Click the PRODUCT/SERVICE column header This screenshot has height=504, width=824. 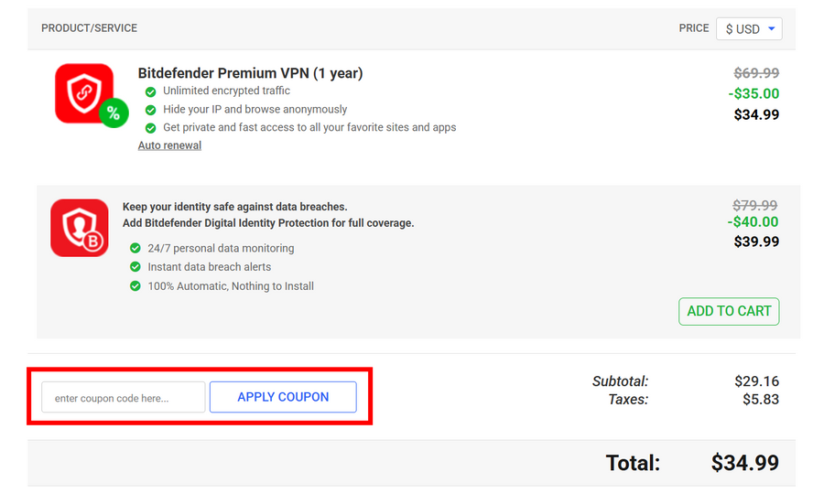(x=89, y=28)
